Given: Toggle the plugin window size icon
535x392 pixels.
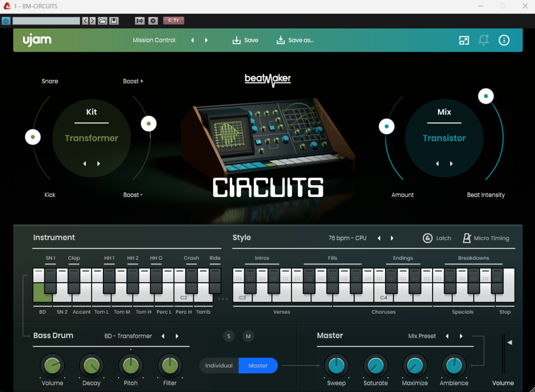Looking at the screenshot, I should tap(464, 40).
